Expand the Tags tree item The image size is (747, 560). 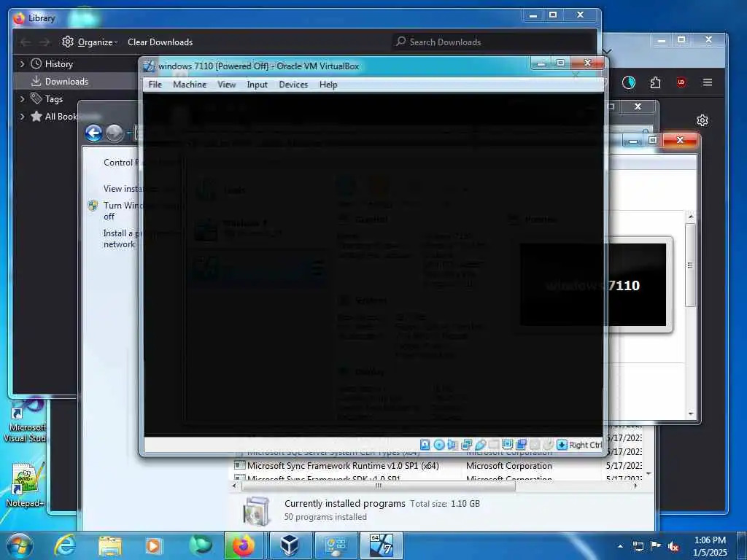22,99
